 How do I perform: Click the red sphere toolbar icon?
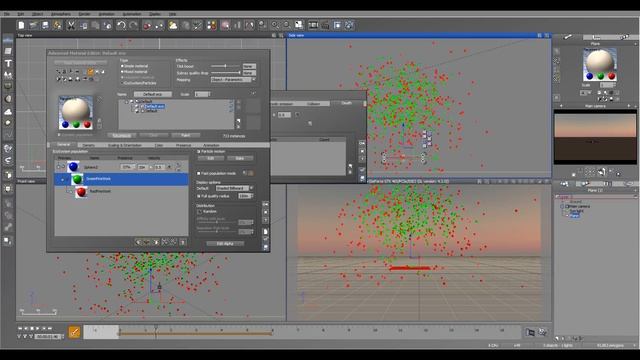tap(147, 25)
